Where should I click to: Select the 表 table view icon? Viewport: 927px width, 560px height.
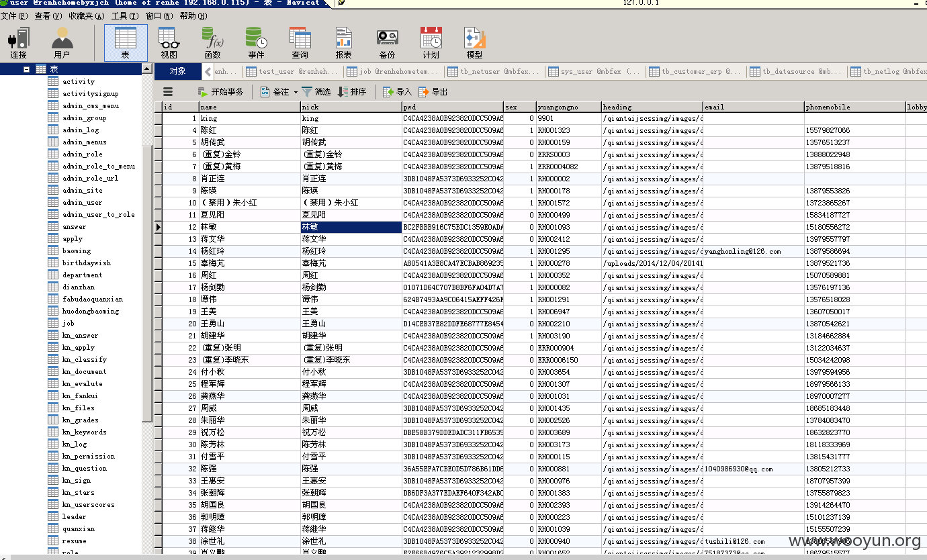[x=126, y=43]
